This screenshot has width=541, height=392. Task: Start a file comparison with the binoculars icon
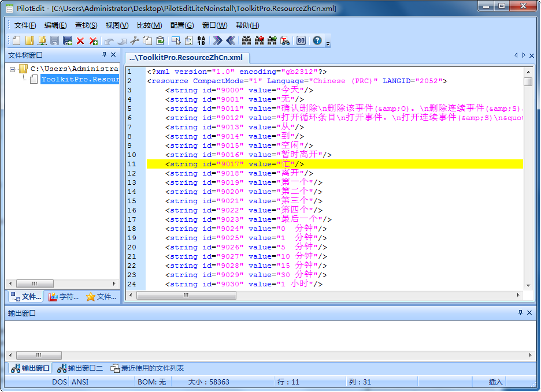click(284, 40)
